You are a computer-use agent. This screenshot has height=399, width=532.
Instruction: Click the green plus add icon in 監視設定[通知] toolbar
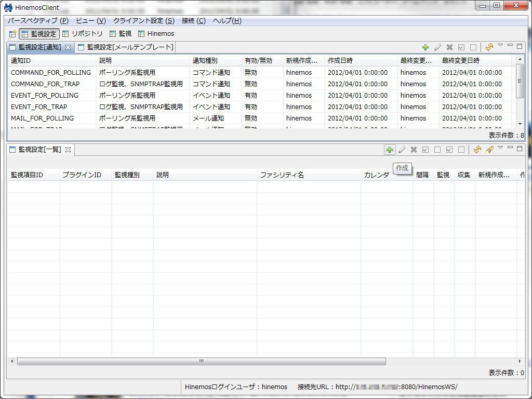(x=425, y=47)
